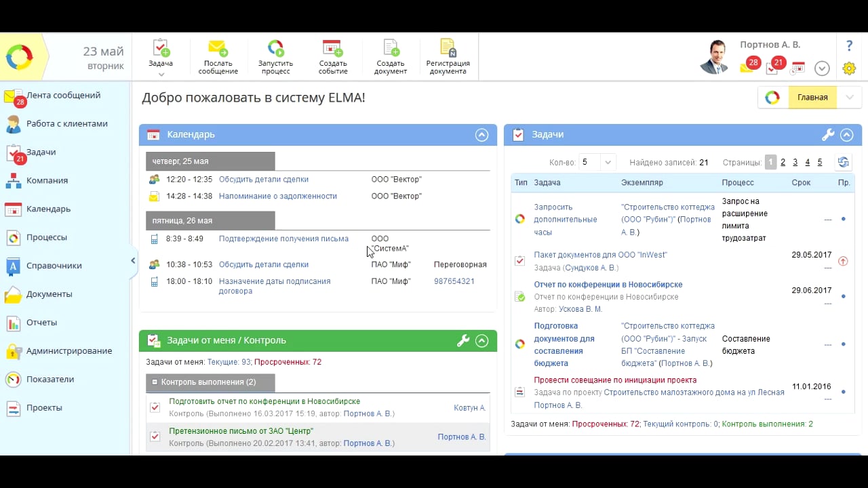Open messages icon with 28 badge in header
This screenshot has width=868, height=488.
[x=749, y=66]
